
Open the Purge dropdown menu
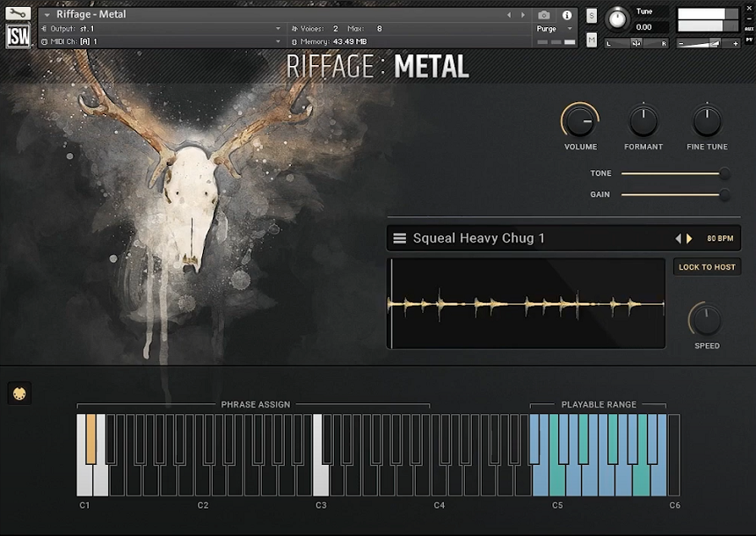click(x=553, y=29)
